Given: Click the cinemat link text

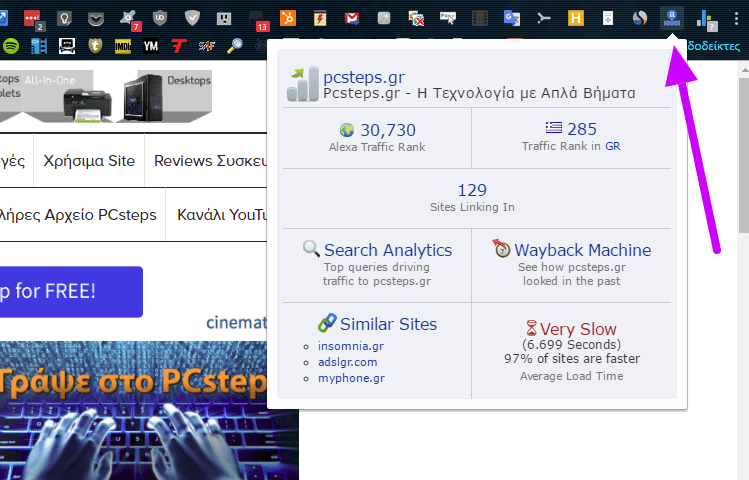Looking at the screenshot, I should pos(236,323).
